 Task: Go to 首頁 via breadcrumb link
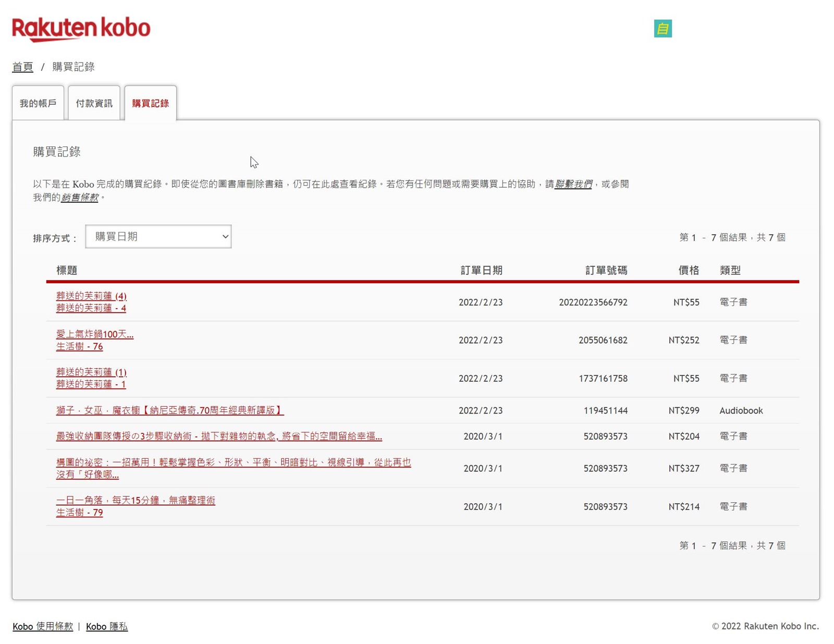tap(22, 67)
